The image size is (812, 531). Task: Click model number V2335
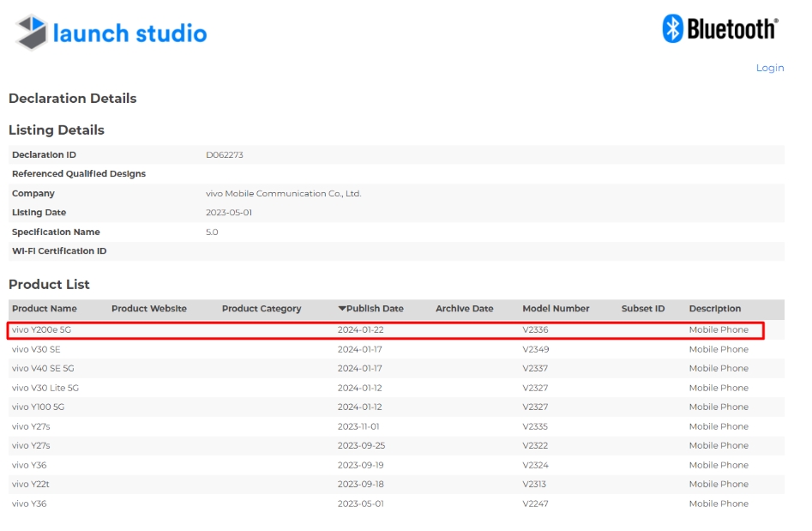[535, 427]
